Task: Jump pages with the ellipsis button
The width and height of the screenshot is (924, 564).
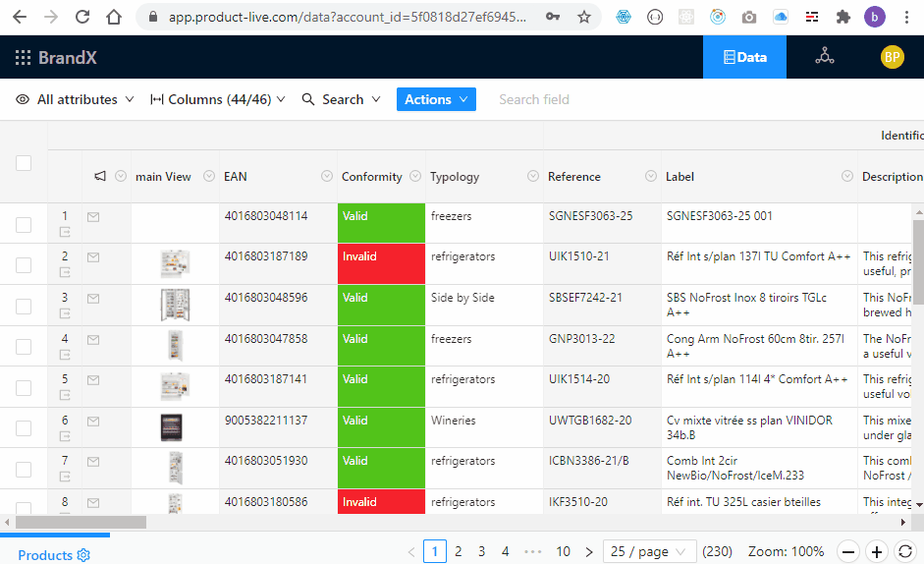Action: pyautogui.click(x=533, y=551)
